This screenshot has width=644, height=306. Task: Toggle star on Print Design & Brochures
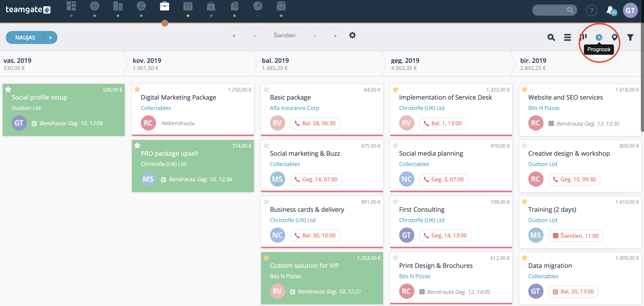[x=395, y=257]
